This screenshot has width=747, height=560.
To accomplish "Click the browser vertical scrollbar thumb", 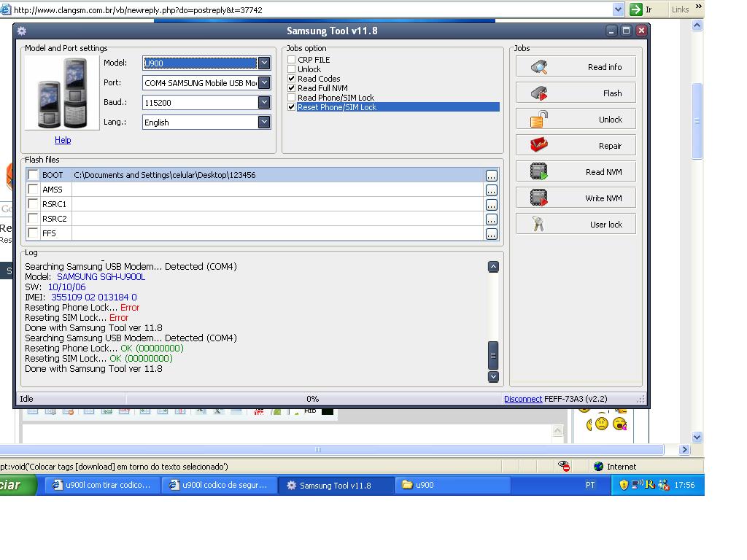I will coord(697,121).
